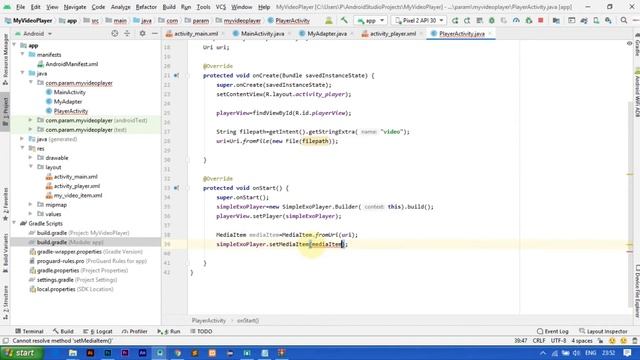Click the override gutter icon beside onCreate
The height and width of the screenshot is (360, 640).
click(176, 76)
